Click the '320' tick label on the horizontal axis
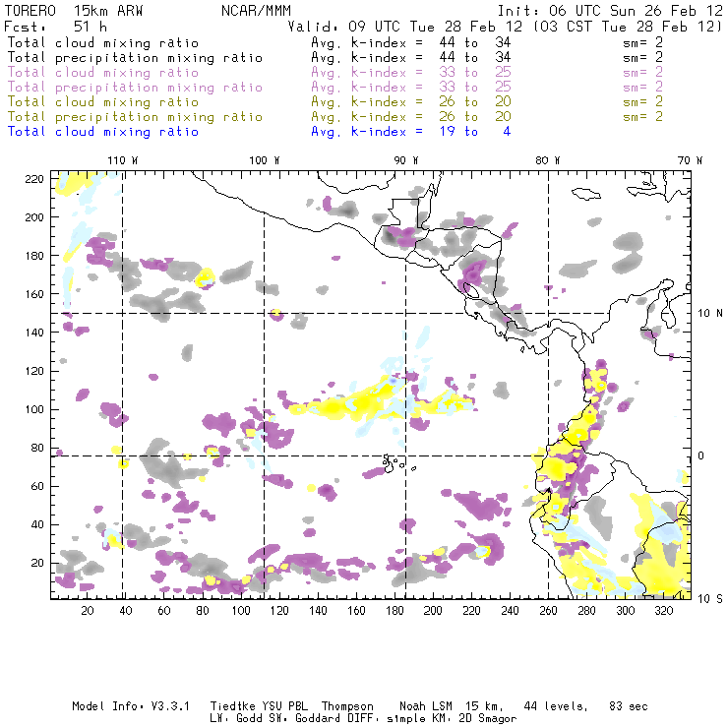The height and width of the screenshot is (728, 728). (663, 610)
